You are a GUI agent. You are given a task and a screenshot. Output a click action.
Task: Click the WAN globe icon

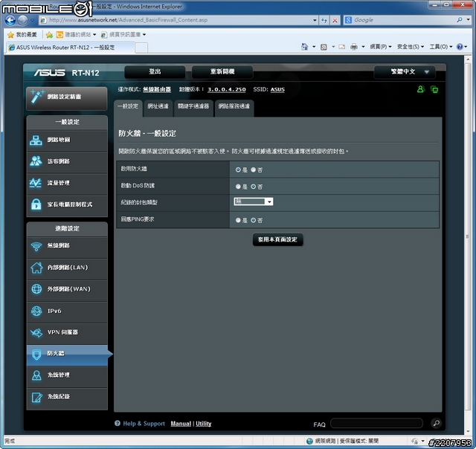click(x=36, y=289)
